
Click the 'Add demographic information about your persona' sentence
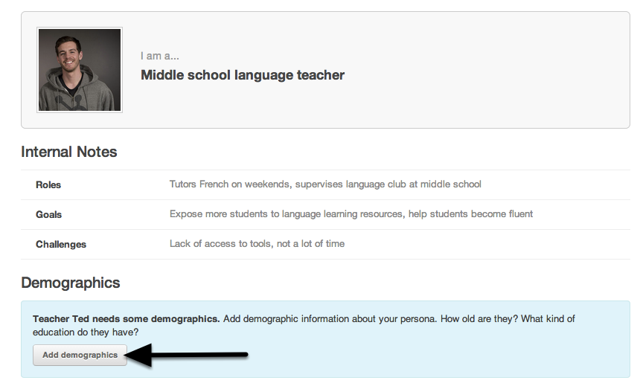tap(330, 319)
